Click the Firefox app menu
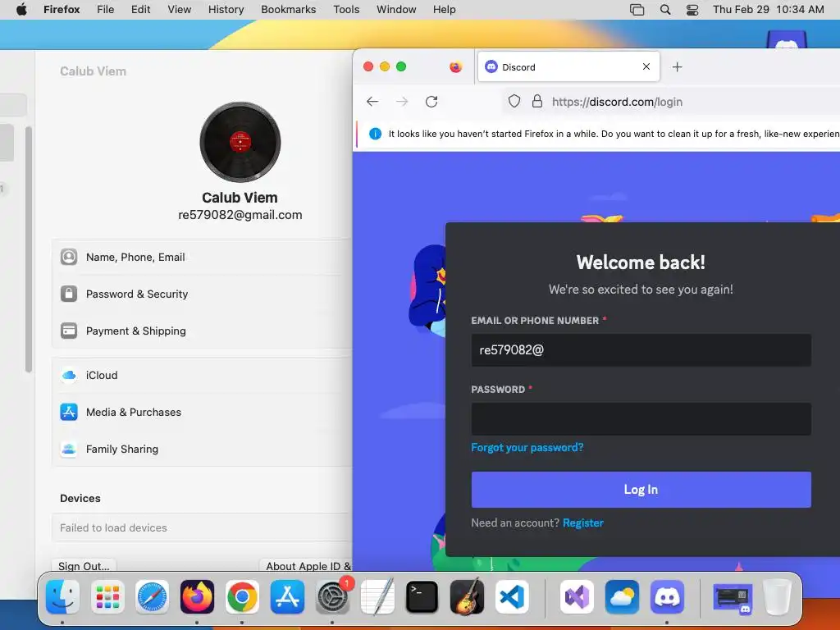This screenshot has height=630, width=840. pos(62,10)
